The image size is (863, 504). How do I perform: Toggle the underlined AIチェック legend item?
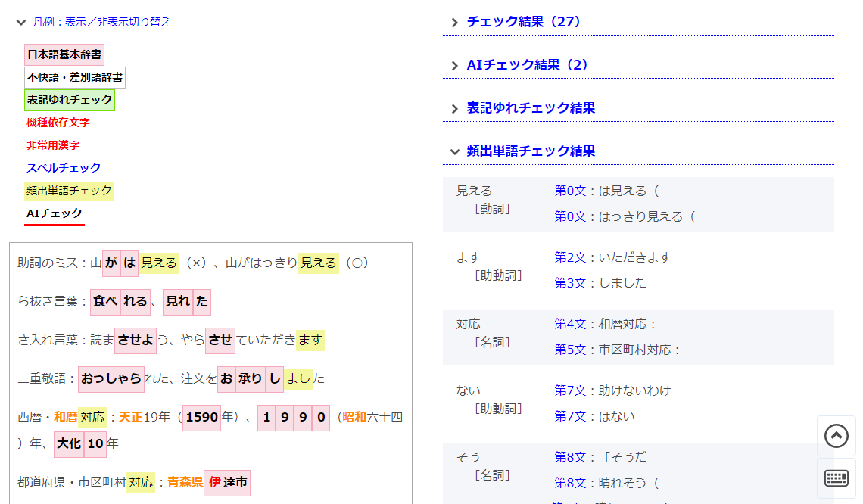[55, 213]
